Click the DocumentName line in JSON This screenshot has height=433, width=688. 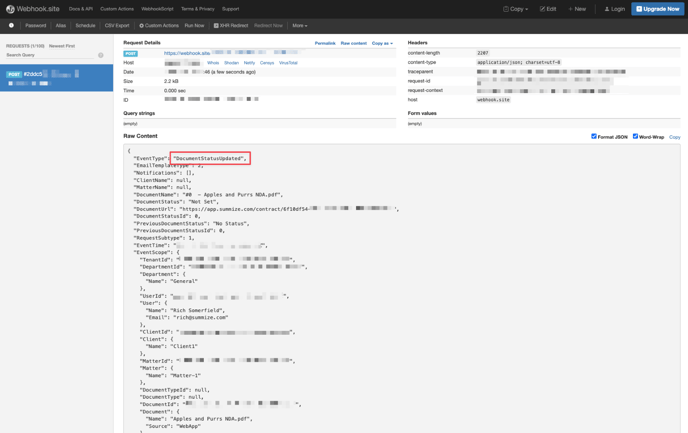tap(208, 194)
